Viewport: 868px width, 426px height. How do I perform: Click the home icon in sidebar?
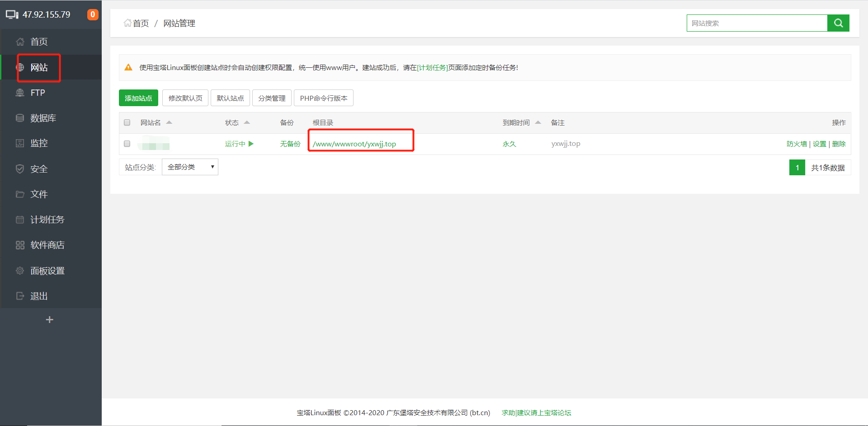pyautogui.click(x=20, y=42)
